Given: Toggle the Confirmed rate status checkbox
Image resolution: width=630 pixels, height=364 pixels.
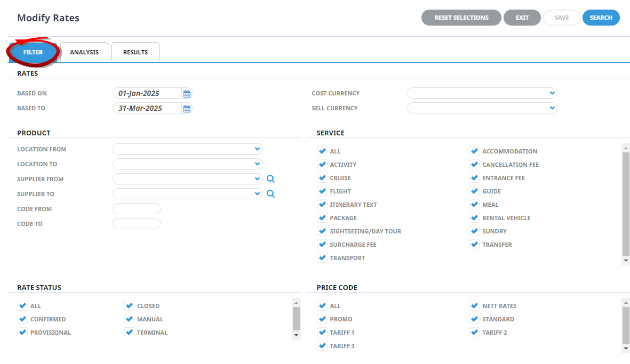Looking at the screenshot, I should pos(22,319).
